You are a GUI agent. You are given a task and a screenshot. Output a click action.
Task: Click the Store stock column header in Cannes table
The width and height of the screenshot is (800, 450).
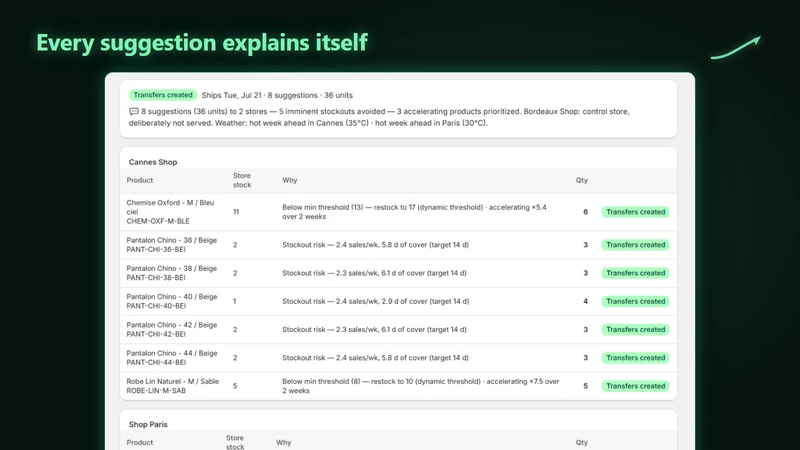(242, 180)
